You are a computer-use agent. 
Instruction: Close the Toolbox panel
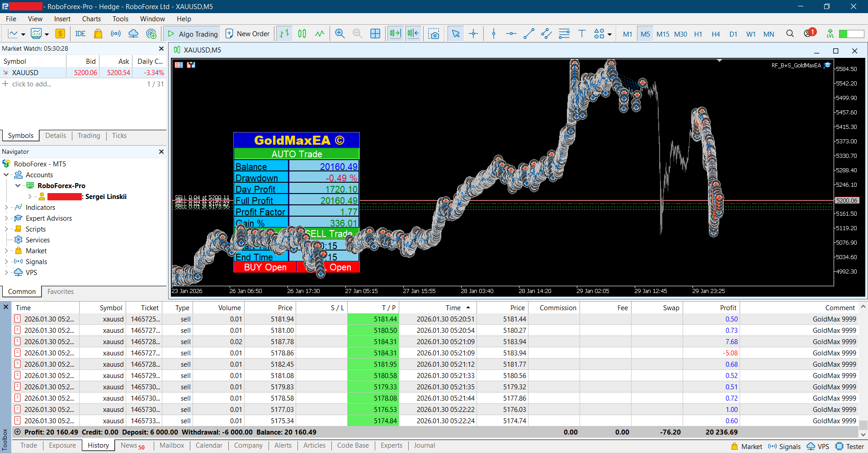tap(6, 307)
